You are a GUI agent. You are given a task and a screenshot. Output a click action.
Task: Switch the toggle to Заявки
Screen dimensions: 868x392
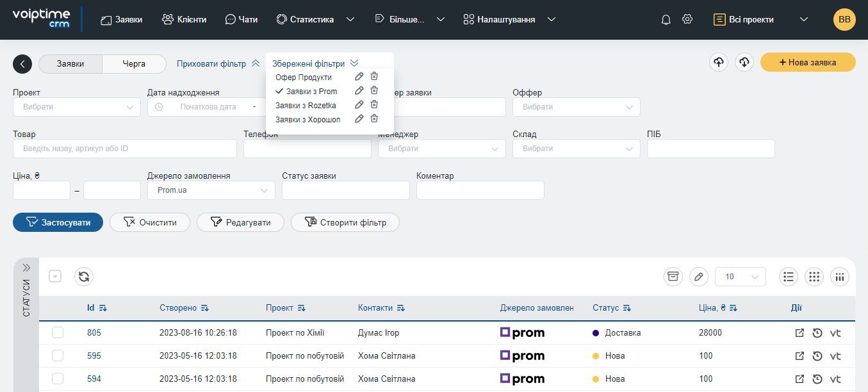point(70,63)
